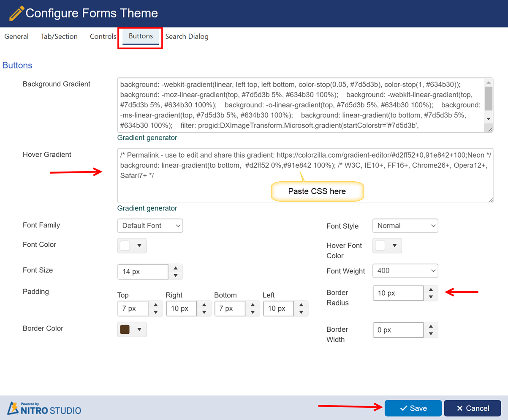Switch to the Search Dialog tab
The width and height of the screenshot is (508, 420).
[x=187, y=36]
